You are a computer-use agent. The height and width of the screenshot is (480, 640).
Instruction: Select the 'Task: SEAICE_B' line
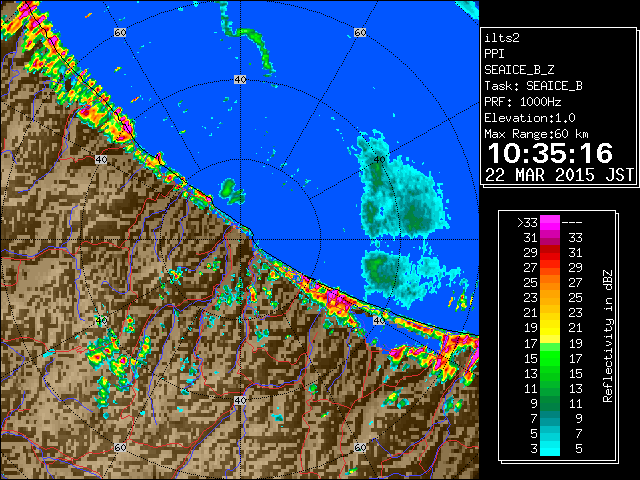(x=533, y=86)
